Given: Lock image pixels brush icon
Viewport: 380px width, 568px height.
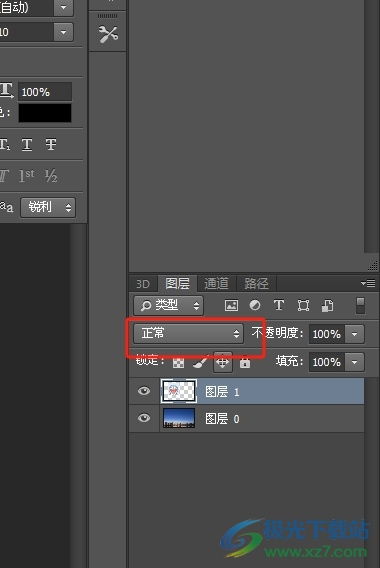Looking at the screenshot, I should [x=200, y=362].
